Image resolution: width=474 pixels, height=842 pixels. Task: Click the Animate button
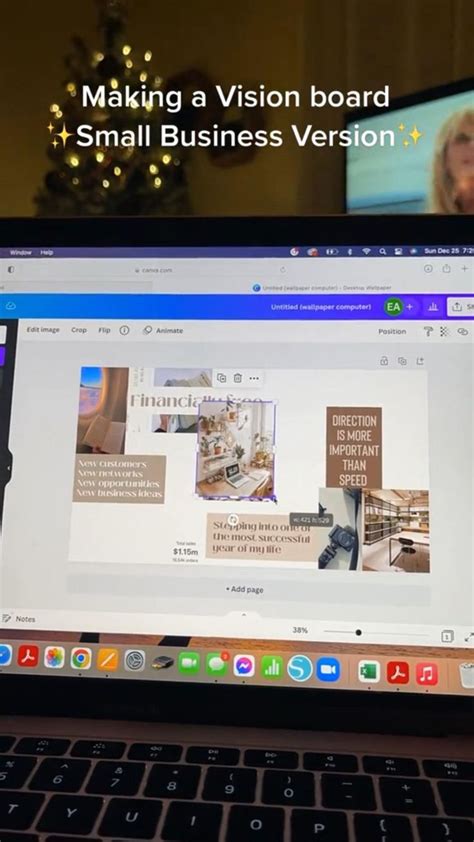(x=163, y=331)
